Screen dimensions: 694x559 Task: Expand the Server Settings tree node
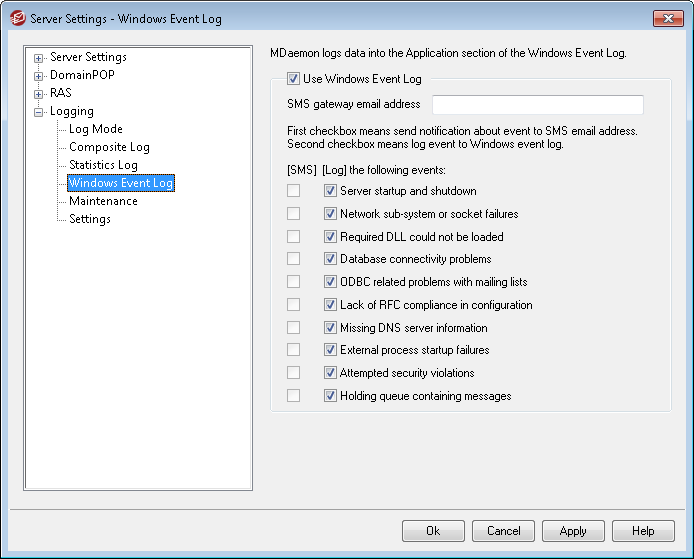pyautogui.click(x=39, y=58)
